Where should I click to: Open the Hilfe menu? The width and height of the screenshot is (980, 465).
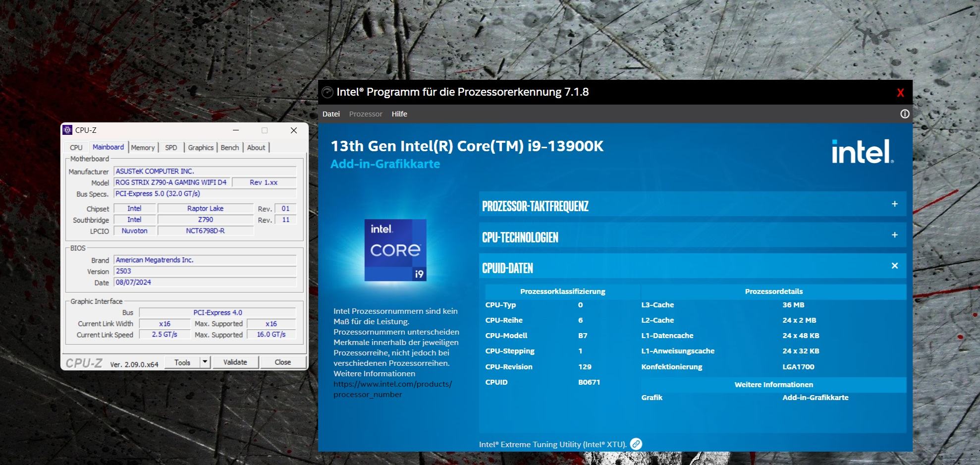pyautogui.click(x=399, y=114)
